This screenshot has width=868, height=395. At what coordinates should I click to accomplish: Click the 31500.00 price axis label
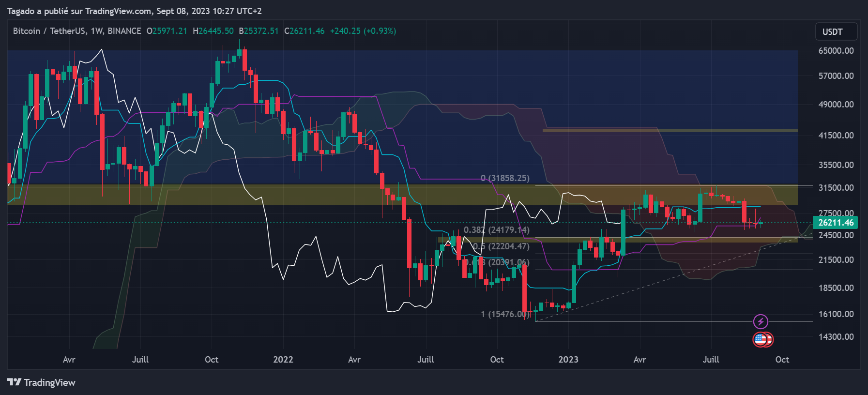click(836, 188)
